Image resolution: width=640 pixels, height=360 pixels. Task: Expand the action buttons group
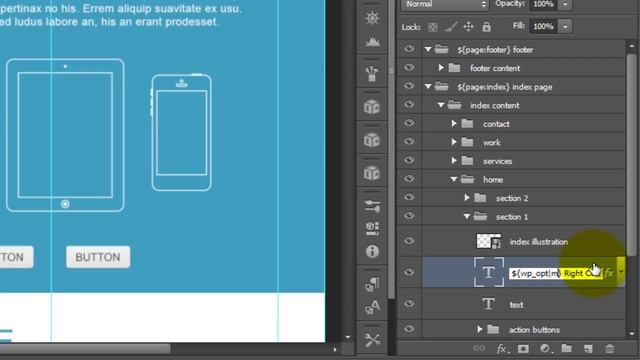click(x=480, y=329)
